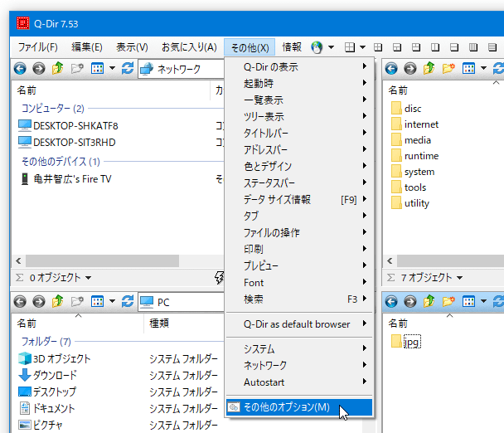Go back in the ネットワーク pane
504x433 pixels.
[20, 69]
